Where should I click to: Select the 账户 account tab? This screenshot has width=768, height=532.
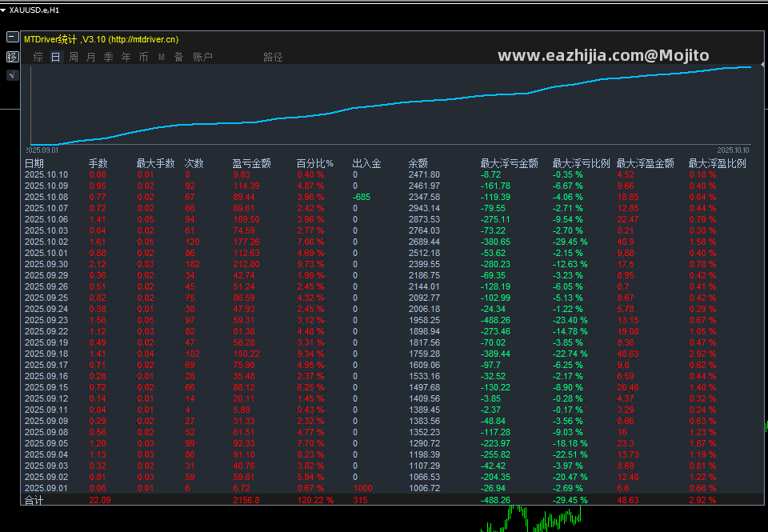pos(202,57)
